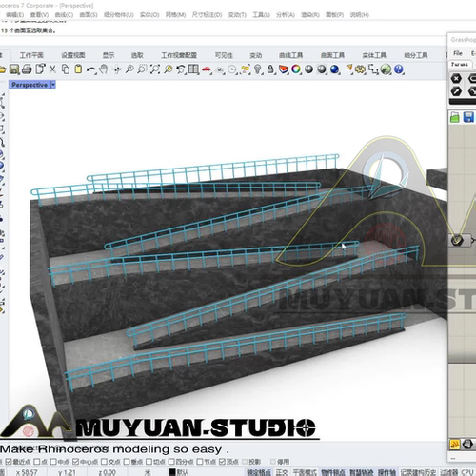Toggle the 最近点 osnap checkbox
476x476 pixels.
[x=9, y=462]
